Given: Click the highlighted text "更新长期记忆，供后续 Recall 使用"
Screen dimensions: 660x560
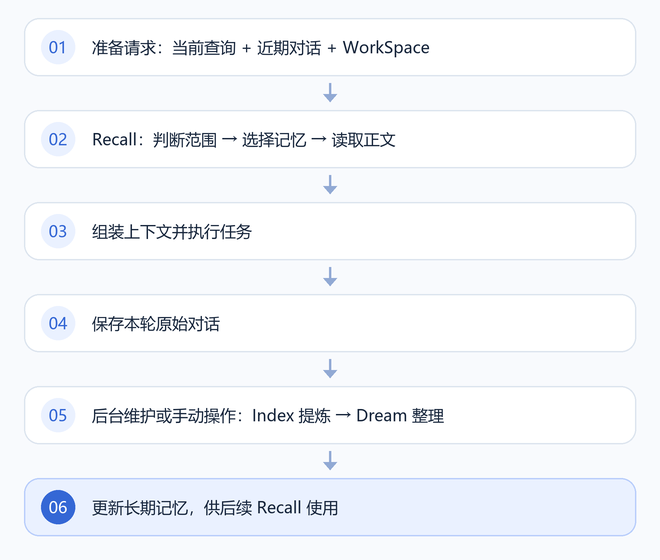Looking at the screenshot, I should [215, 508].
